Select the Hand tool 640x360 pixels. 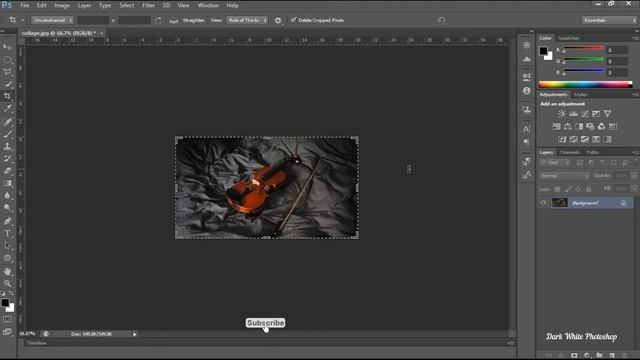coord(7,271)
